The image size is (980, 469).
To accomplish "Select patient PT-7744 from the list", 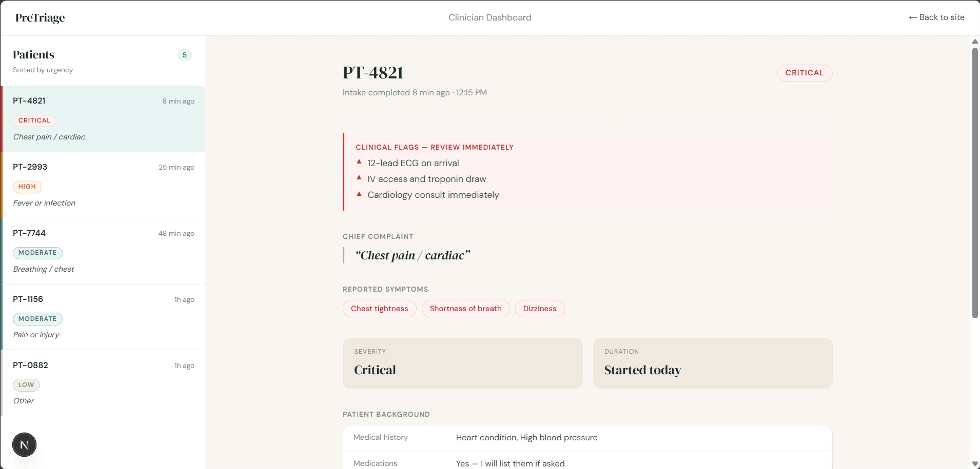I will [103, 251].
